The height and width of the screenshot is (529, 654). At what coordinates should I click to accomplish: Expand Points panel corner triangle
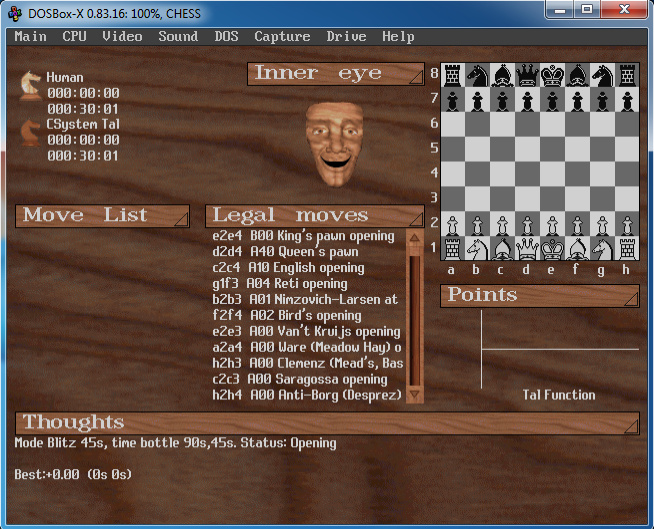[631, 299]
